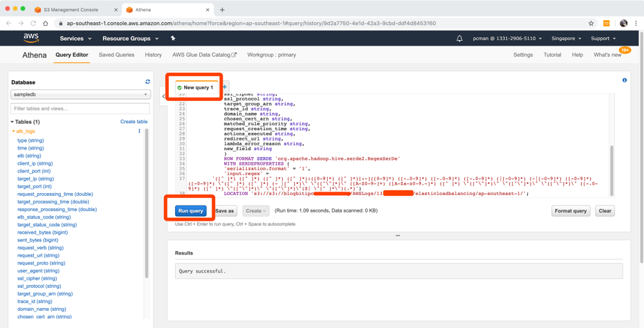Screen dimensions: 644x328
Task: Click the trace_id (string) column
Action: (x=35, y=301)
